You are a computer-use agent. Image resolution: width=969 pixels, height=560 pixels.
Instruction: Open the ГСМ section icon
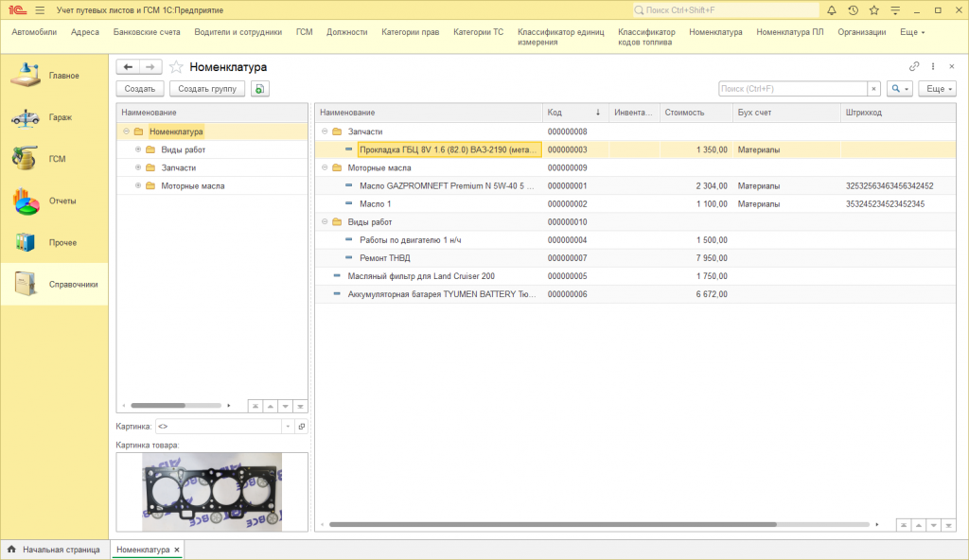(25, 159)
